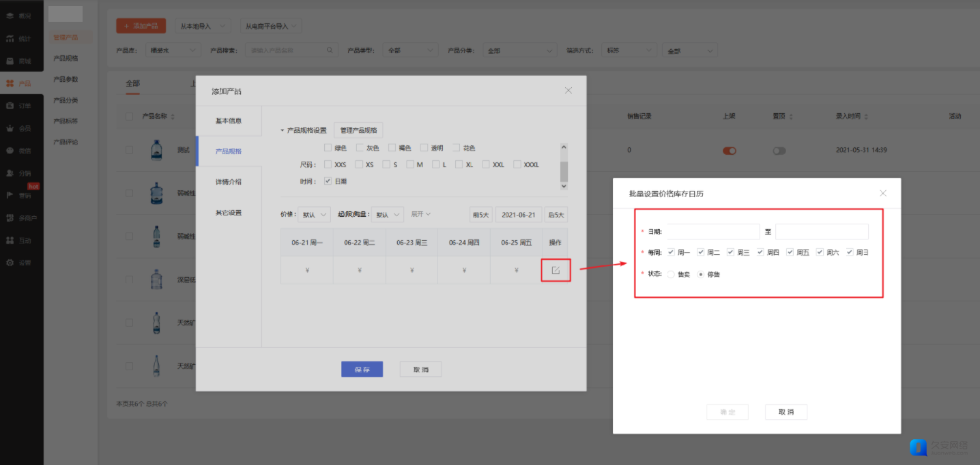Switch to the 详情介绍 tab
Viewport: 980px width, 465px height.
[229, 182]
